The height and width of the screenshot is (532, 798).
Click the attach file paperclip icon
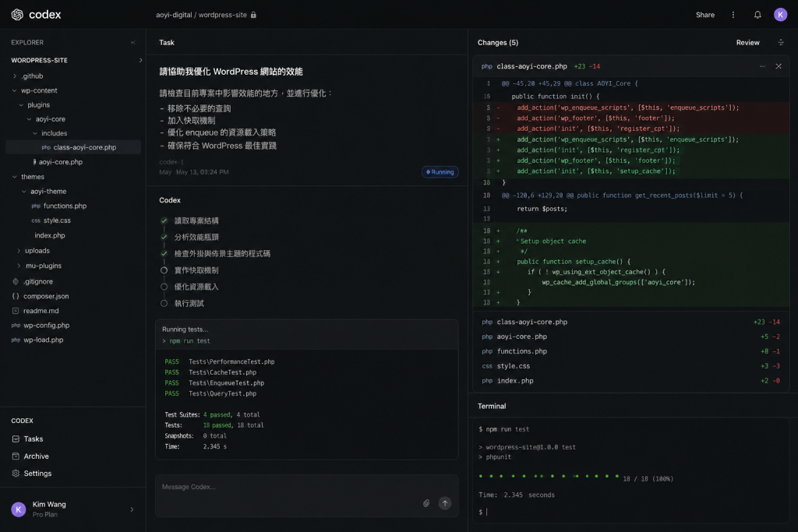pos(426,503)
